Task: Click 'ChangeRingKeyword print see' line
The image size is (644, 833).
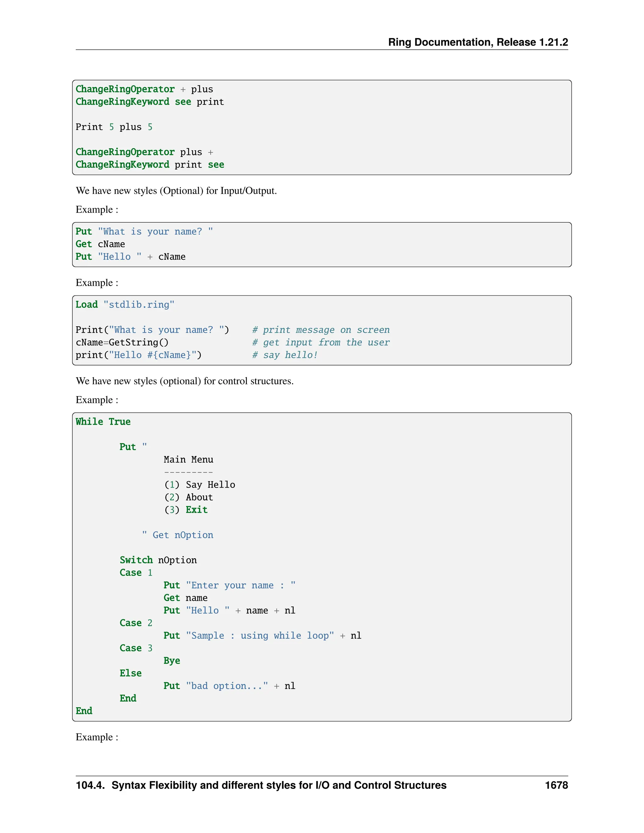Action: 150,165
